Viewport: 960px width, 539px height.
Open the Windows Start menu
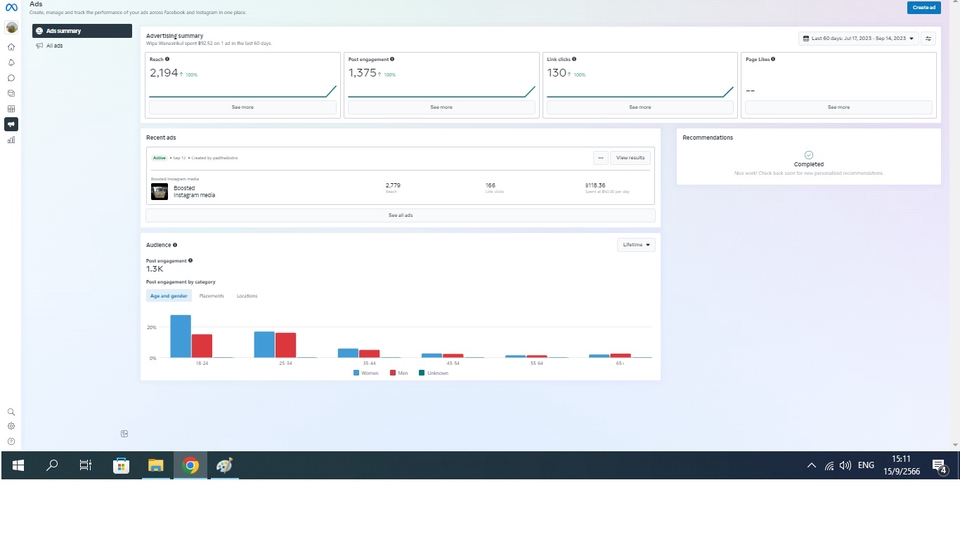[x=18, y=466]
